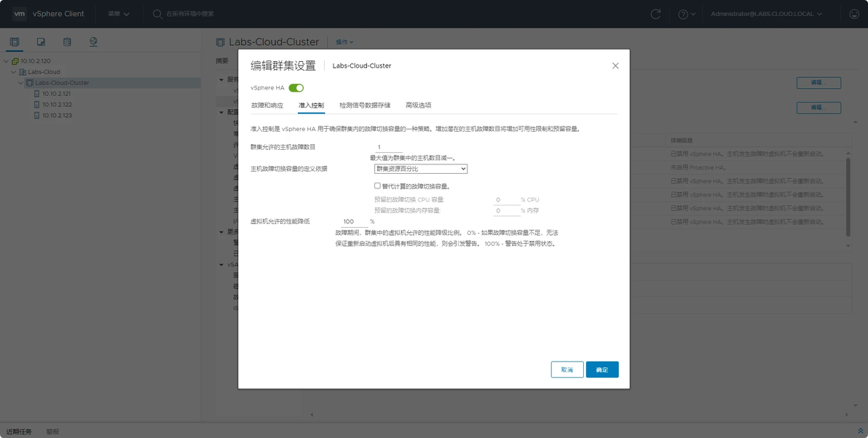This screenshot has height=438, width=868.
Task: Select host 10.10.2.121 in tree
Action: (x=57, y=94)
